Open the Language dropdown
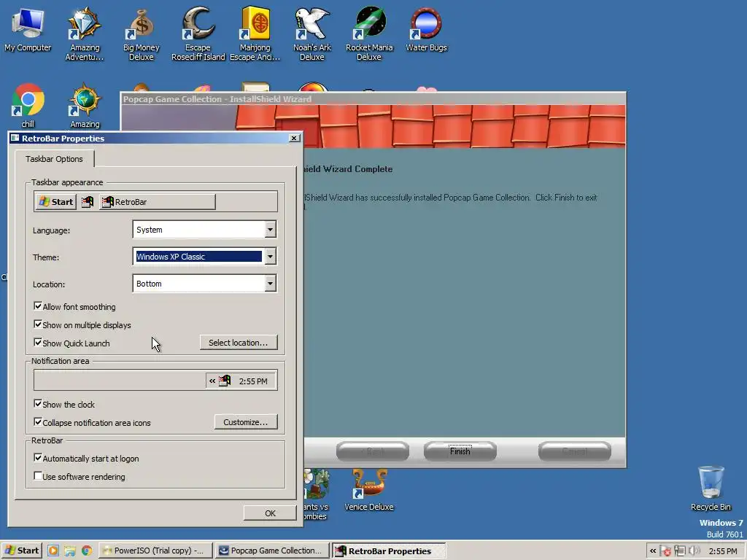The height and width of the screenshot is (560, 747). (x=270, y=230)
